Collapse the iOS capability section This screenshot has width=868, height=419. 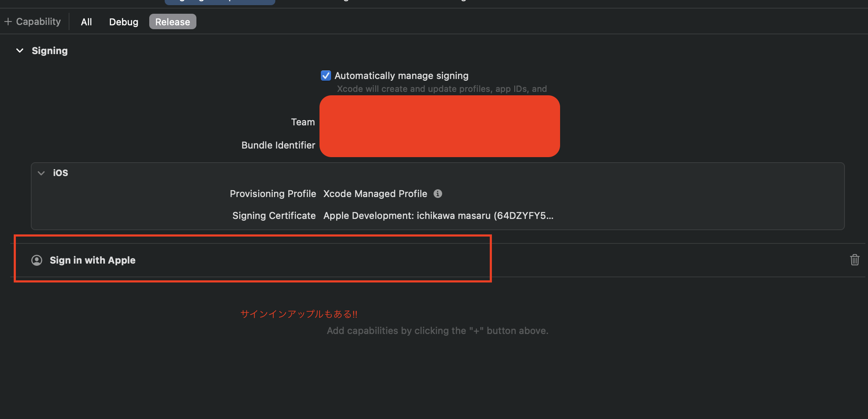pos(41,173)
